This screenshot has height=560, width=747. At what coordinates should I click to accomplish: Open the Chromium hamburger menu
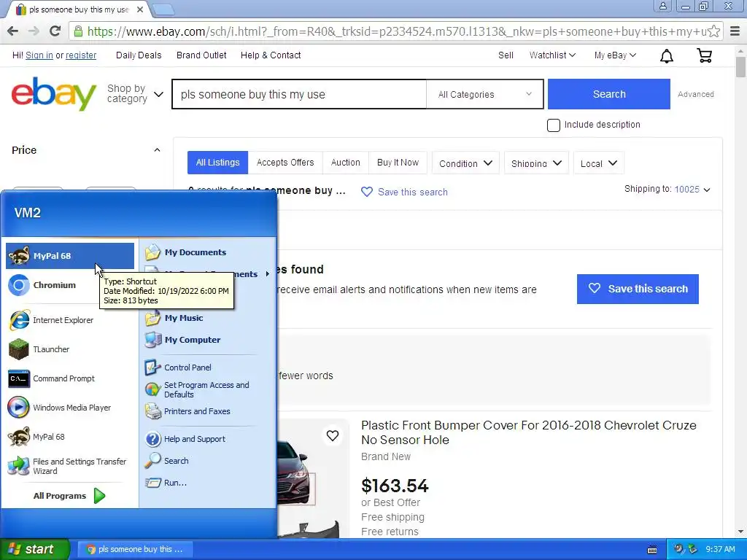click(x=735, y=31)
